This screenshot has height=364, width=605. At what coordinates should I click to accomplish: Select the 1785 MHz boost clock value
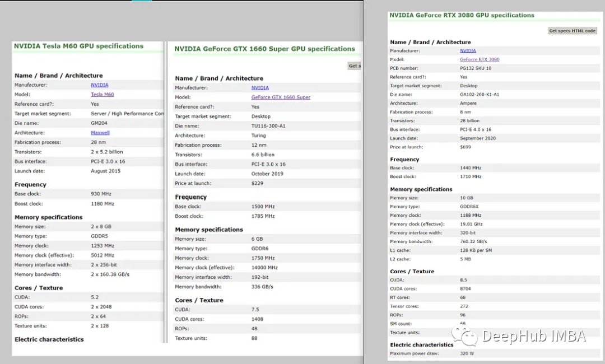tap(263, 216)
